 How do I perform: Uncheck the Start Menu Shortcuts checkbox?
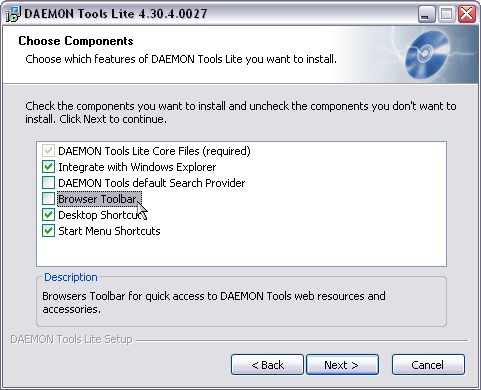[48, 231]
